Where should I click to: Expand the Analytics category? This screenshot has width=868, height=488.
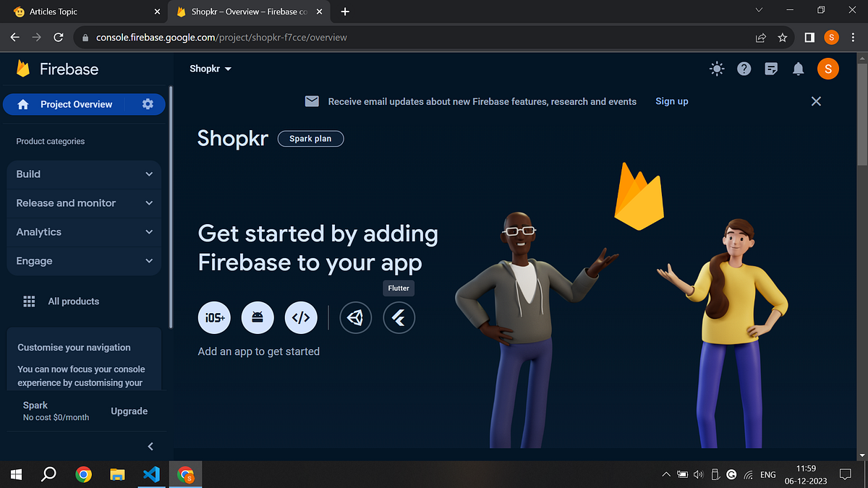tap(83, 232)
